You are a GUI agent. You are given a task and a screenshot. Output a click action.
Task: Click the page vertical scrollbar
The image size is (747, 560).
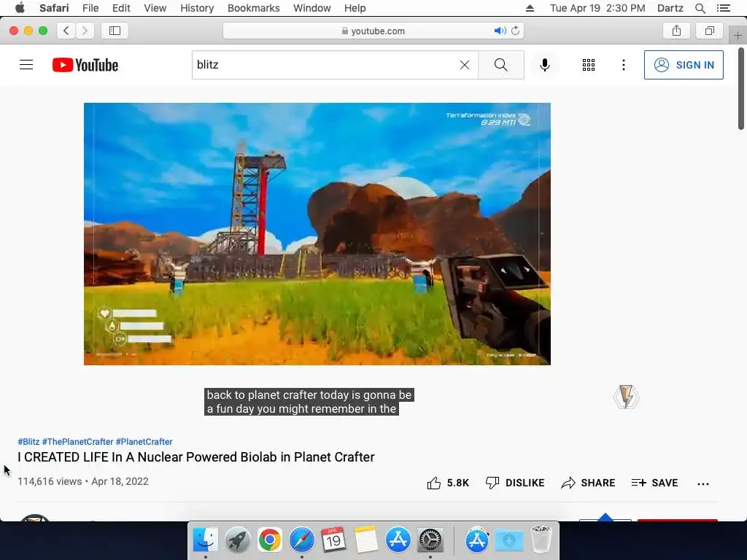click(741, 88)
